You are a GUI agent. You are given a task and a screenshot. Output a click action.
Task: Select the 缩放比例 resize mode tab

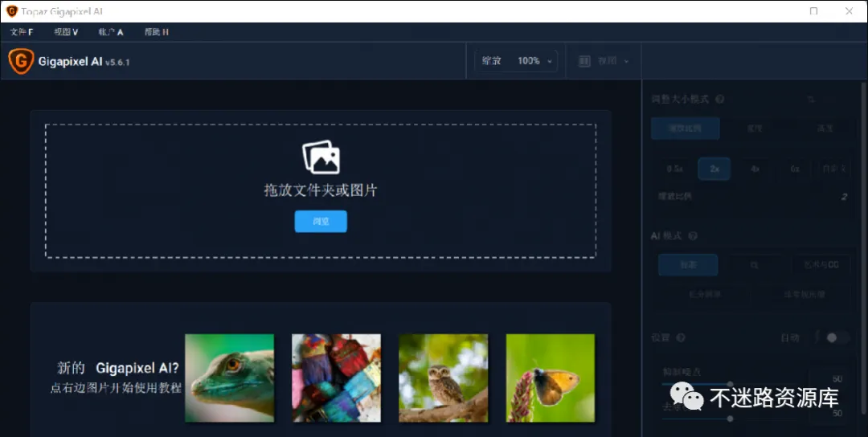point(686,129)
